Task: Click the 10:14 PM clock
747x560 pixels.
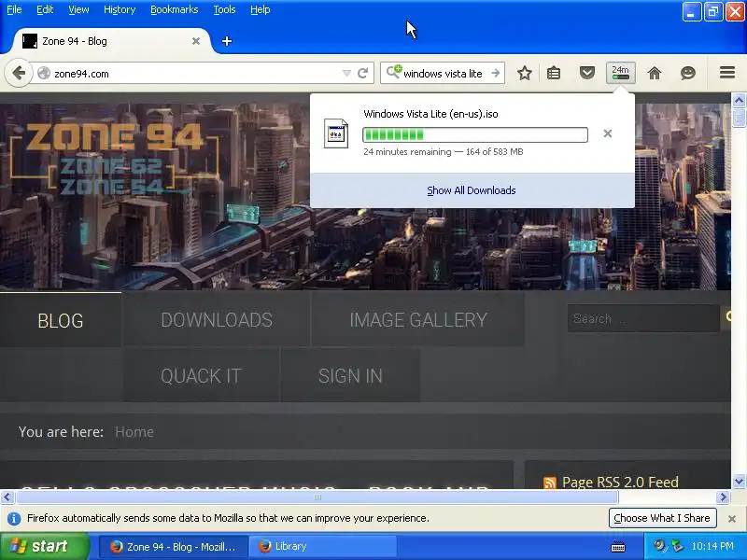Action: 712,546
